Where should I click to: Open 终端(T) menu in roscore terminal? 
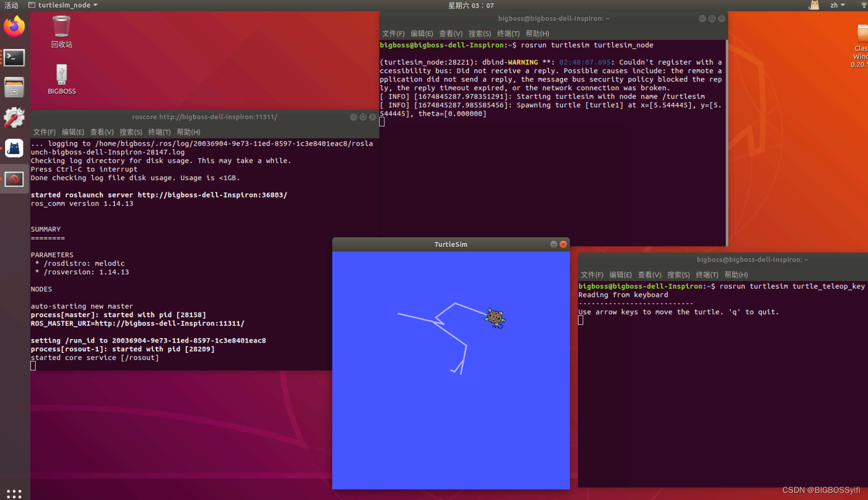(159, 132)
